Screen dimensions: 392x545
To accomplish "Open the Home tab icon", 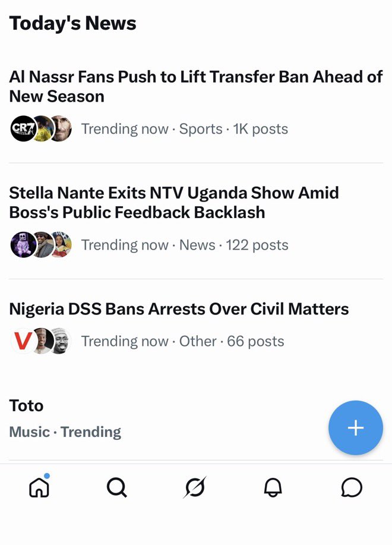I will (x=39, y=487).
